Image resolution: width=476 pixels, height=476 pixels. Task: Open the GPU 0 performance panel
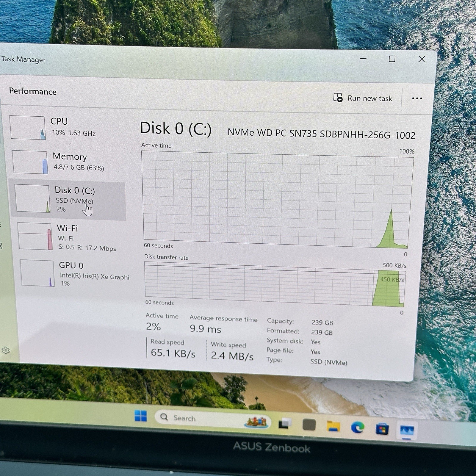74,273
